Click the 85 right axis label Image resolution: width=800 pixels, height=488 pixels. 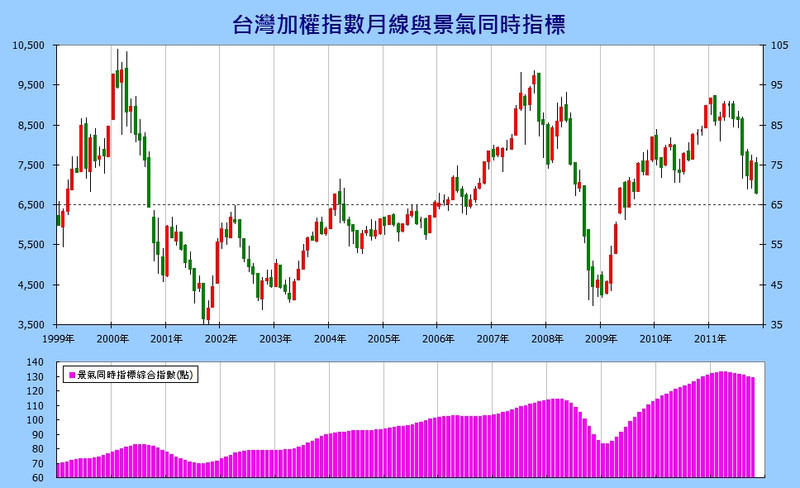(777, 125)
